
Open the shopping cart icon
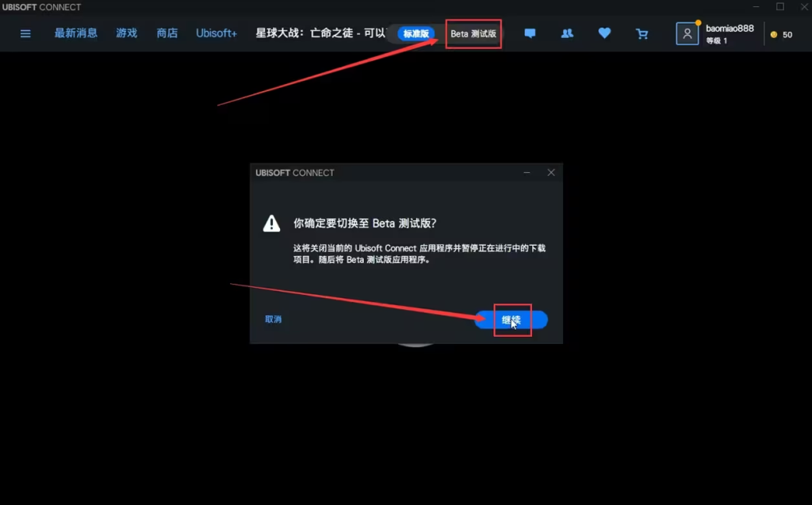point(642,33)
